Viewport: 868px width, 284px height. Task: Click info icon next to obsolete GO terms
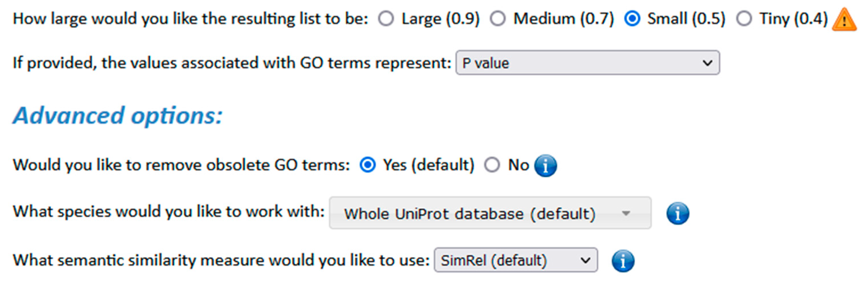[545, 165]
